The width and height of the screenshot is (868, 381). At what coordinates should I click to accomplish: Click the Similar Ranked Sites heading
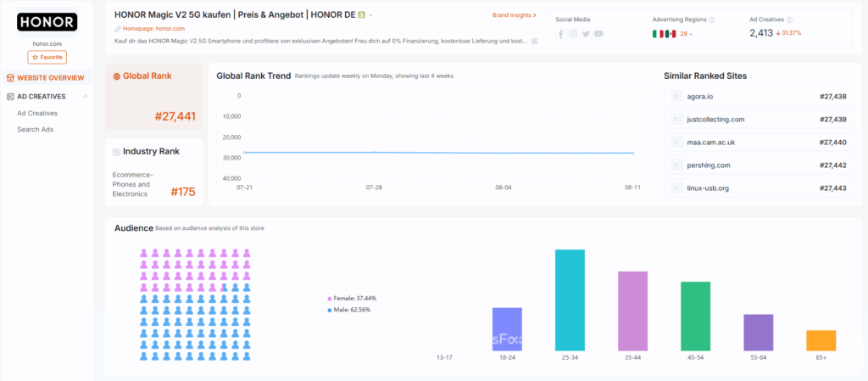[x=705, y=76]
